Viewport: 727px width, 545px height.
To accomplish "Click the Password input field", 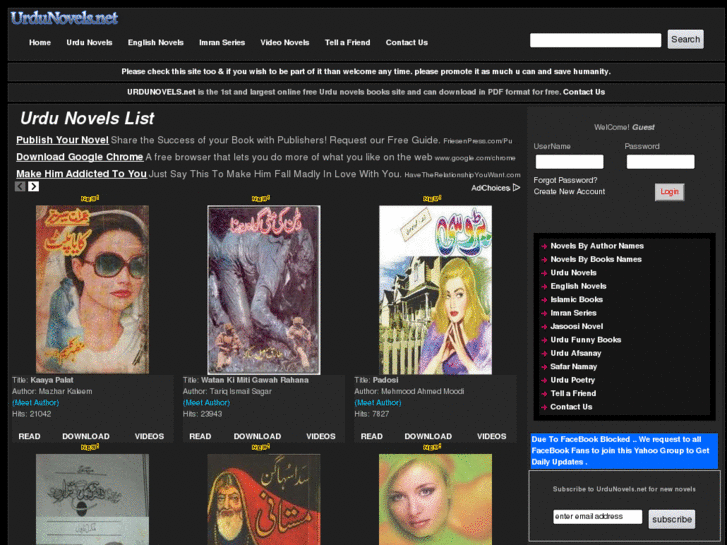I will [661, 161].
